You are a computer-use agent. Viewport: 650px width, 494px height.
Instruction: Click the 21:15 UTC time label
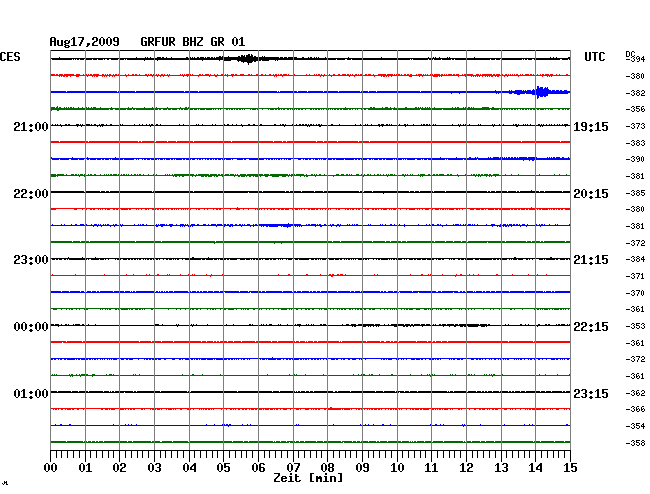tap(591, 260)
